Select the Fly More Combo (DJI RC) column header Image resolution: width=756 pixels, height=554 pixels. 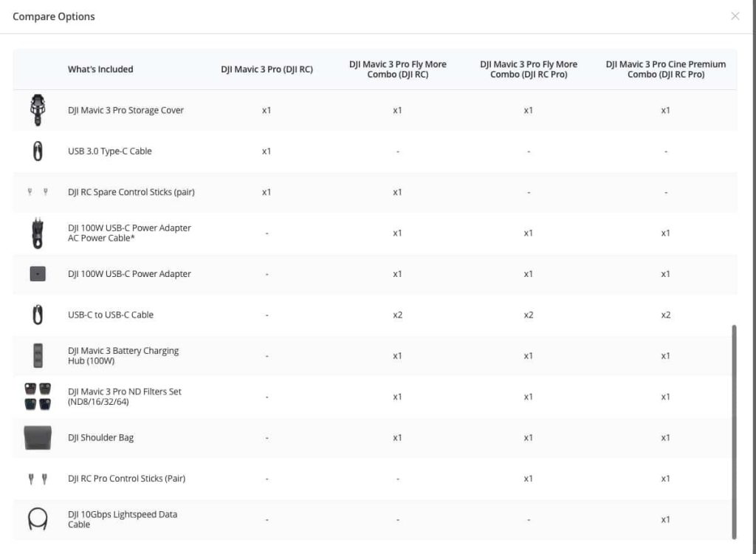coord(397,69)
